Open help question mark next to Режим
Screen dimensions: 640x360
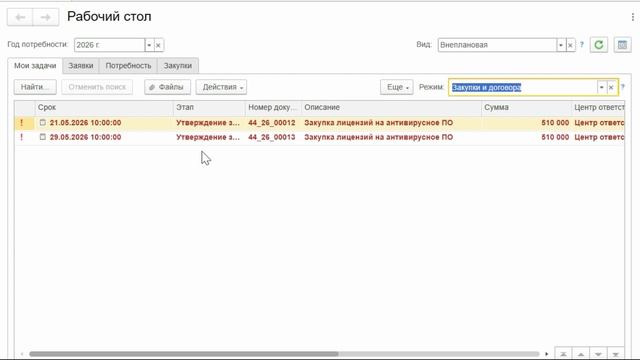tap(623, 87)
